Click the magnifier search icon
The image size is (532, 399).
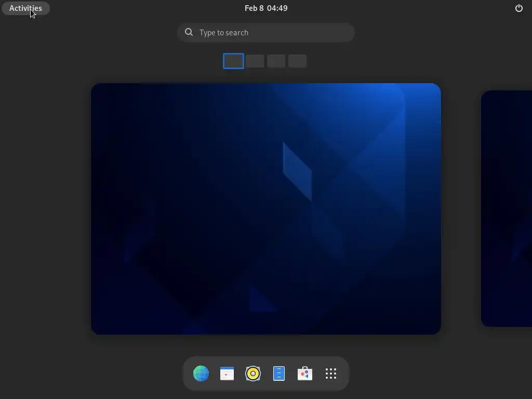click(189, 32)
